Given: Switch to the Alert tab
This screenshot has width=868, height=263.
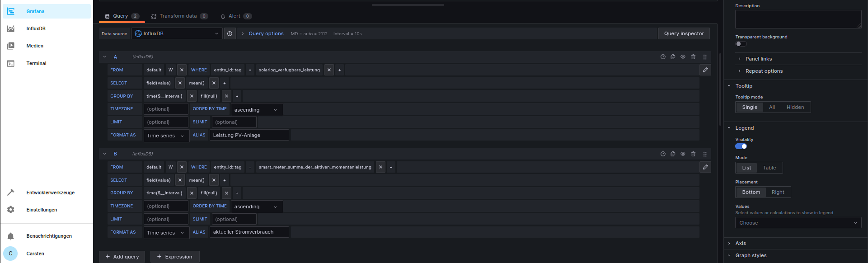Looking at the screenshot, I should (x=235, y=16).
